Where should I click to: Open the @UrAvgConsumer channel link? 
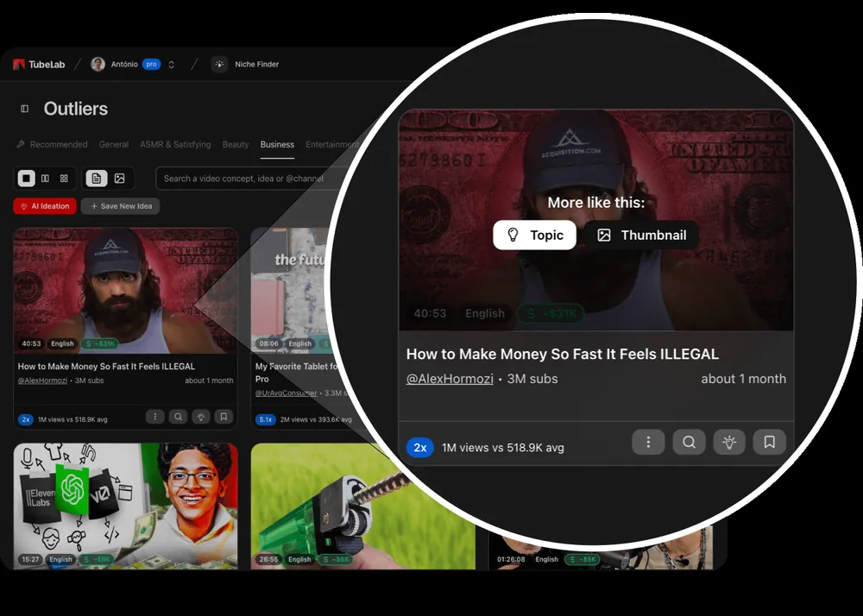(x=287, y=393)
